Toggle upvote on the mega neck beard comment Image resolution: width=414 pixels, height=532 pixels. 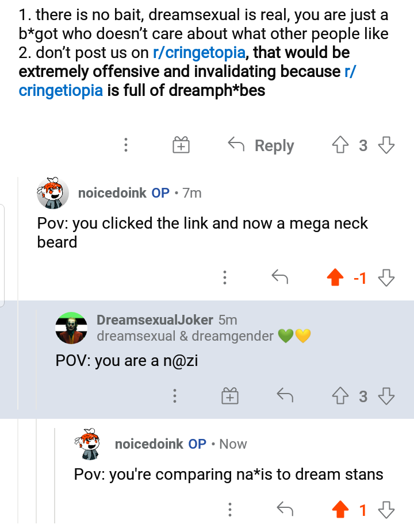(x=335, y=277)
